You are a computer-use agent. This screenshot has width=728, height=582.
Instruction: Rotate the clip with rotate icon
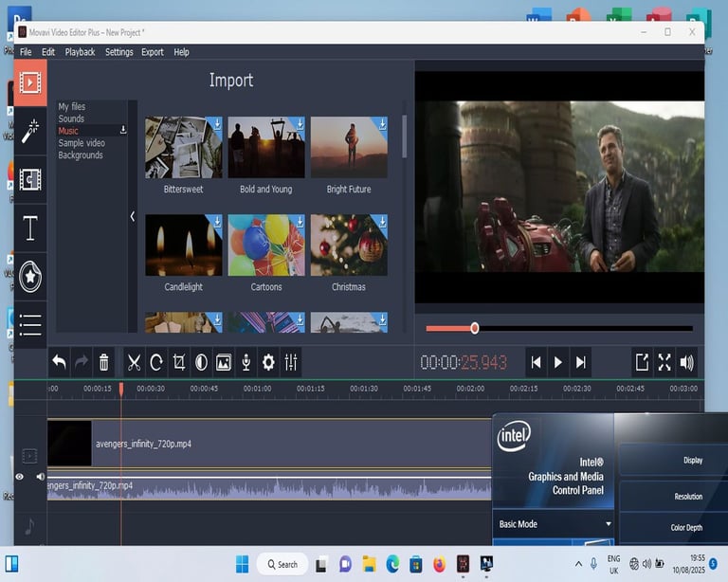pyautogui.click(x=156, y=362)
